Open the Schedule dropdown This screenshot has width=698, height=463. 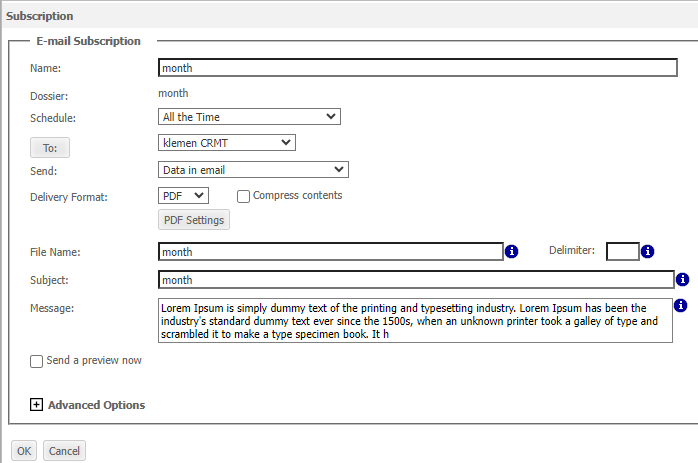point(249,117)
